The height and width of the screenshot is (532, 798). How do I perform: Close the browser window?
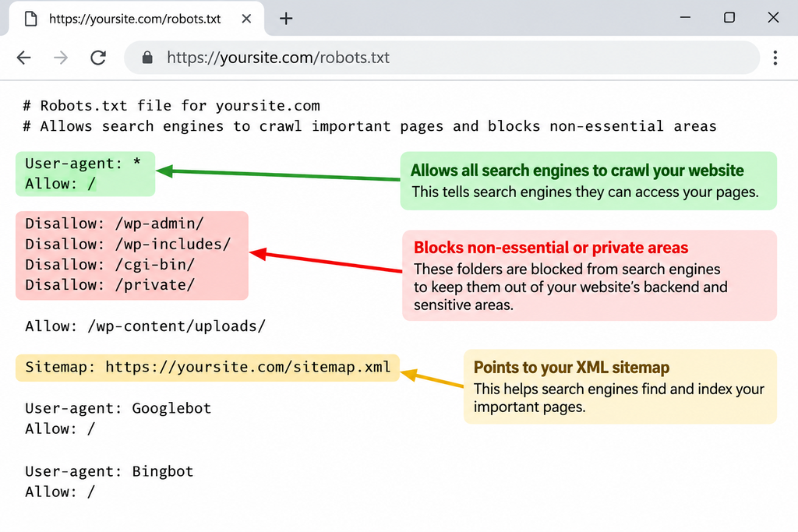[x=773, y=18]
